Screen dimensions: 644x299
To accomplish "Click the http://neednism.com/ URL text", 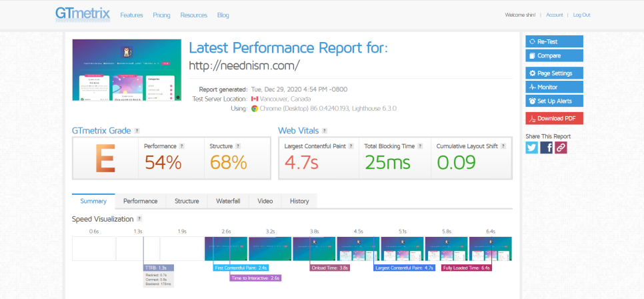I will pyautogui.click(x=245, y=65).
